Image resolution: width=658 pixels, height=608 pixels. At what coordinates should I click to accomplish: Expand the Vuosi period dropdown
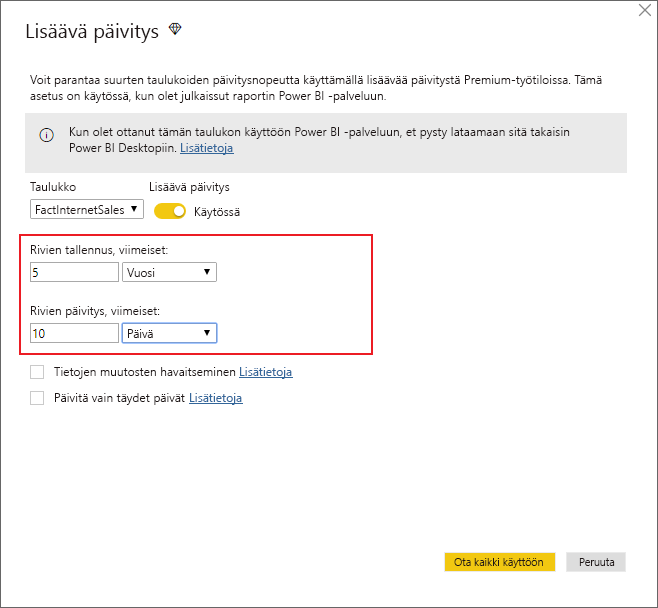point(169,272)
